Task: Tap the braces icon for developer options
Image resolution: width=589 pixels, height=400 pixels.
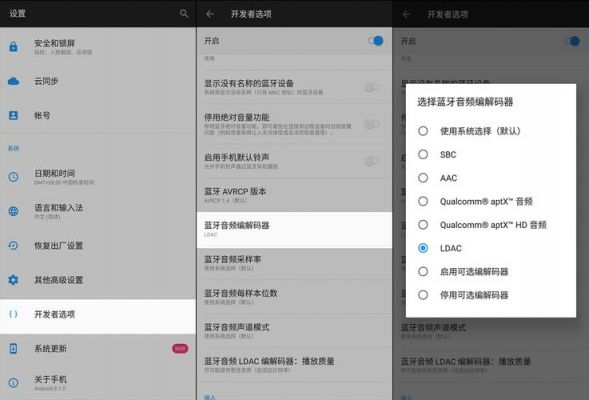Action: click(13, 314)
